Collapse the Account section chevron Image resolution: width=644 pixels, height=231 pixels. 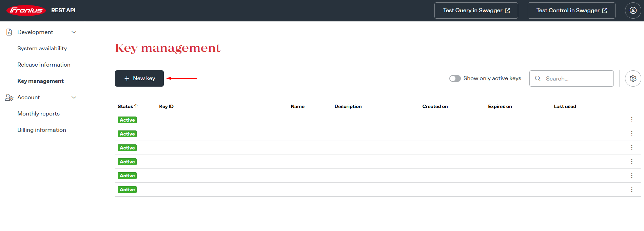tap(74, 97)
